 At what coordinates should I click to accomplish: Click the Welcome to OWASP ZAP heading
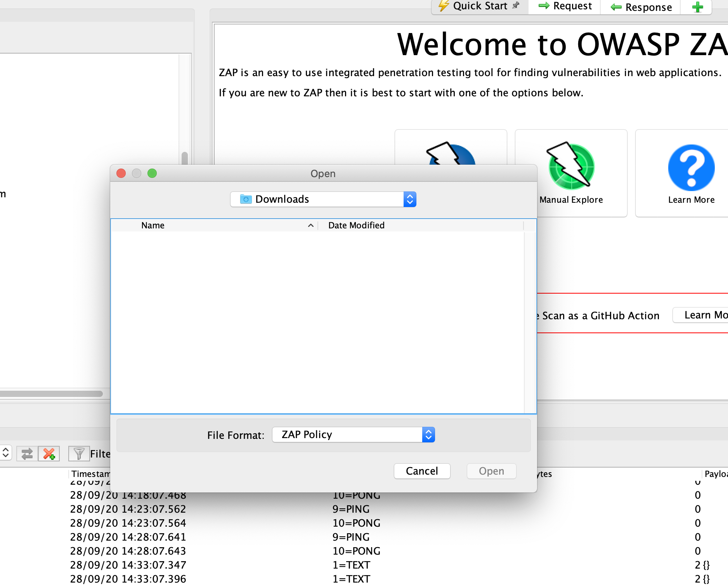(562, 44)
